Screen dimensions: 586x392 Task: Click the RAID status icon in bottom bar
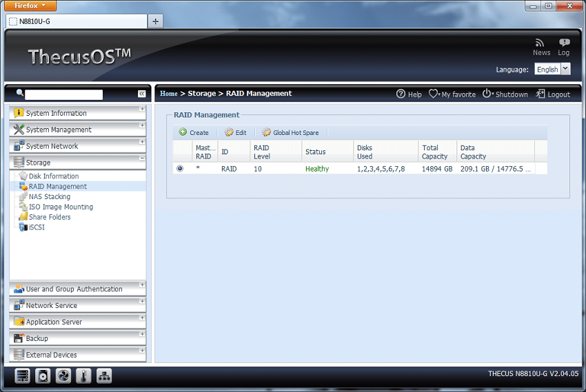point(23,376)
